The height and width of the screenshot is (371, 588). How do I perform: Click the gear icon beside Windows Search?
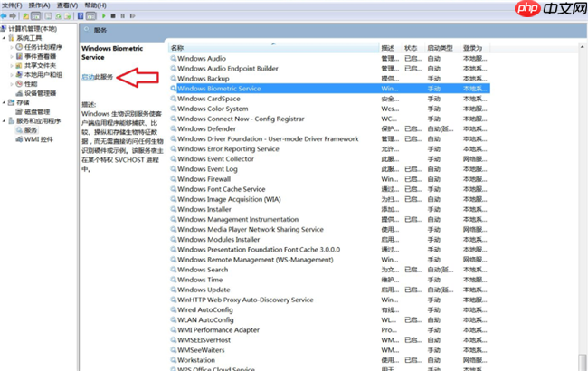[x=174, y=270]
